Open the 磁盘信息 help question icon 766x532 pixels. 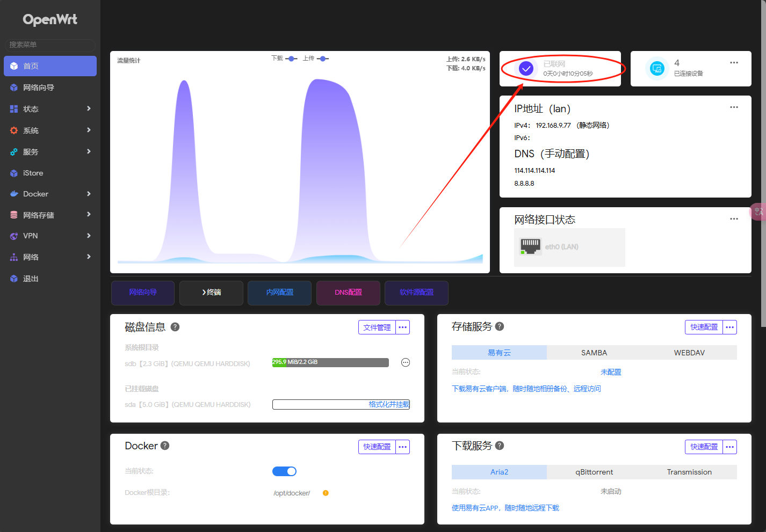click(x=175, y=326)
